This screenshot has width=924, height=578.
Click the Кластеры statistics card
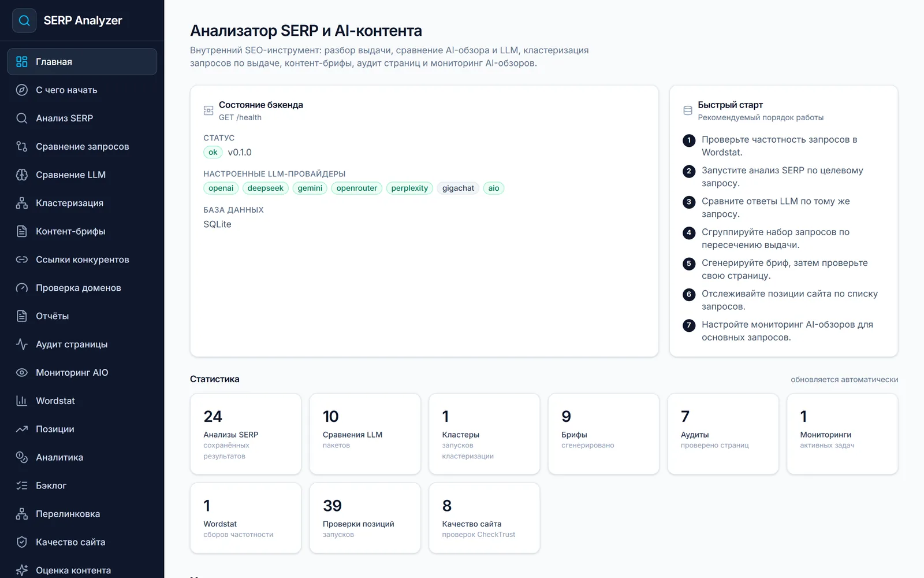click(485, 434)
